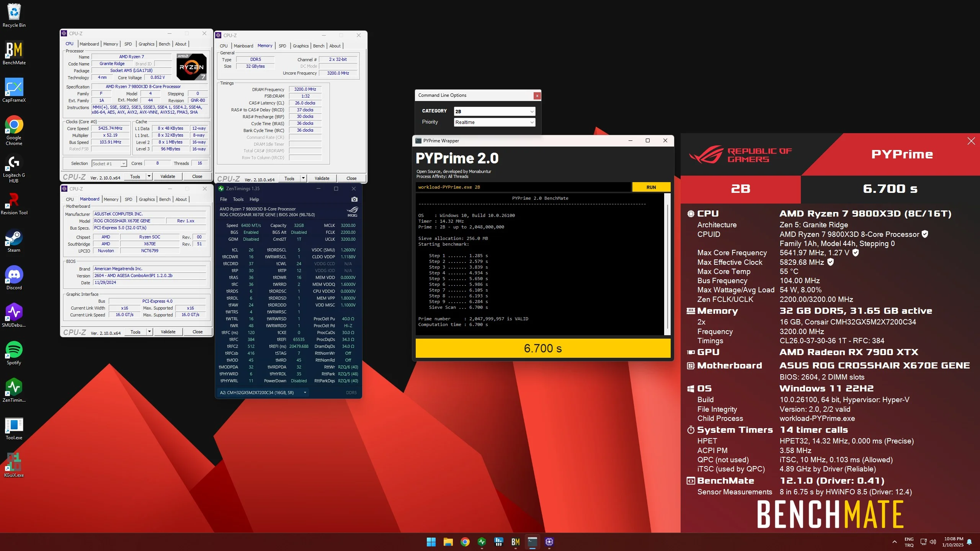Screen dimensions: 980x551
Task: Open the Revision Tool desktop icon
Action: point(14,203)
